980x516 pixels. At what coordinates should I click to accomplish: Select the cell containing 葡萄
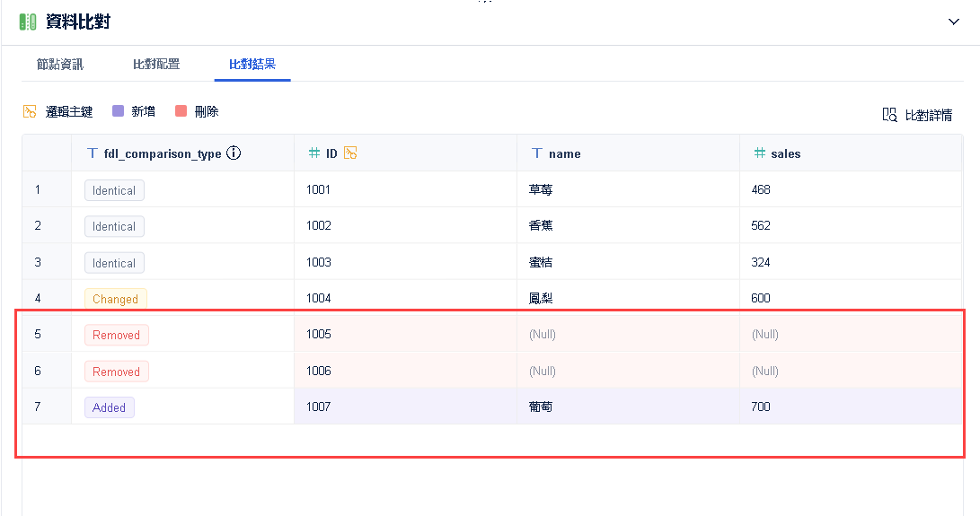click(x=541, y=407)
